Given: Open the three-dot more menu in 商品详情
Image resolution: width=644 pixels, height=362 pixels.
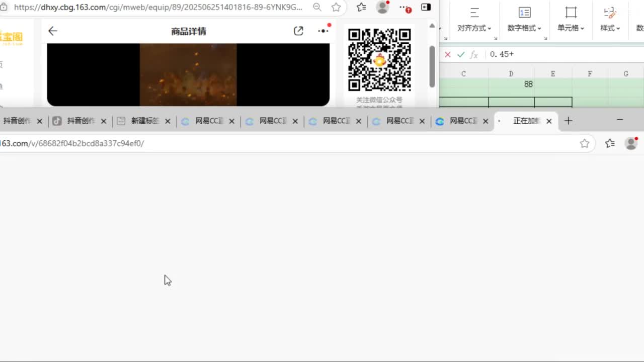Looking at the screenshot, I should tap(323, 31).
